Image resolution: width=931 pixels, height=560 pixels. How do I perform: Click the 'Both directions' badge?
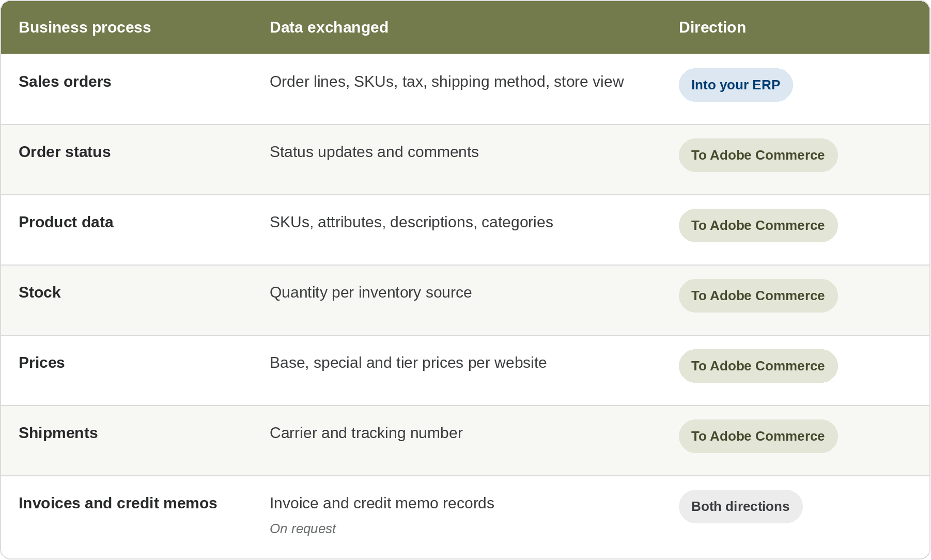pyautogui.click(x=740, y=506)
